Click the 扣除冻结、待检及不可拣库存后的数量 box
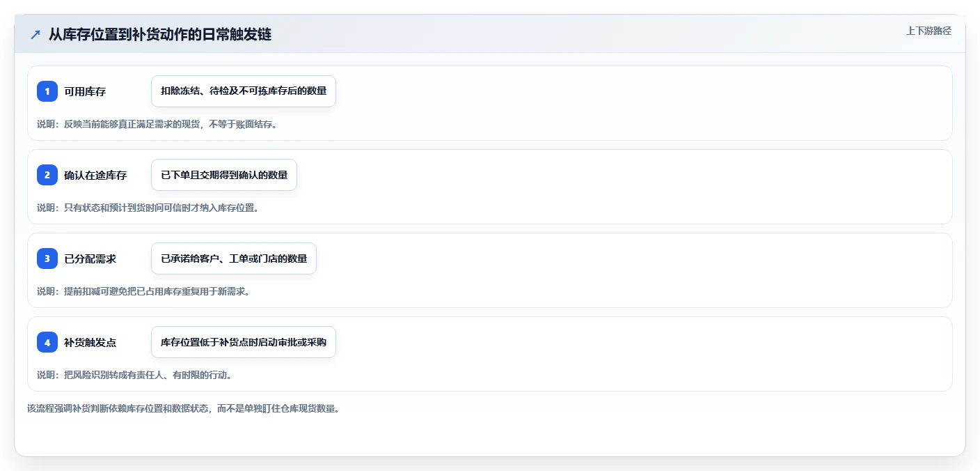The height and width of the screenshot is (471, 980). tap(244, 91)
